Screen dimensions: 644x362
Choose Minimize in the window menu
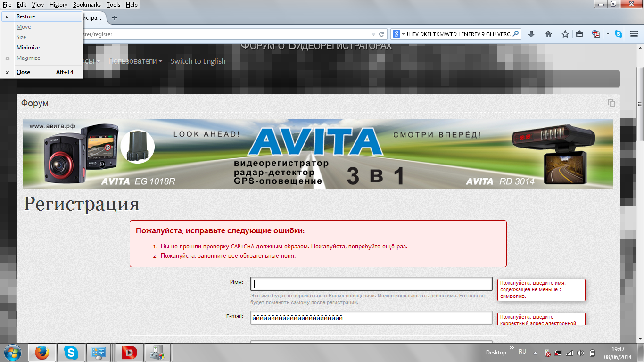click(28, 48)
